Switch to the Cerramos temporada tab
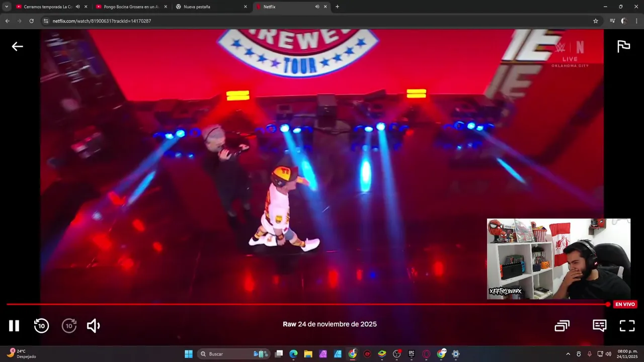The image size is (644, 362). (x=48, y=7)
